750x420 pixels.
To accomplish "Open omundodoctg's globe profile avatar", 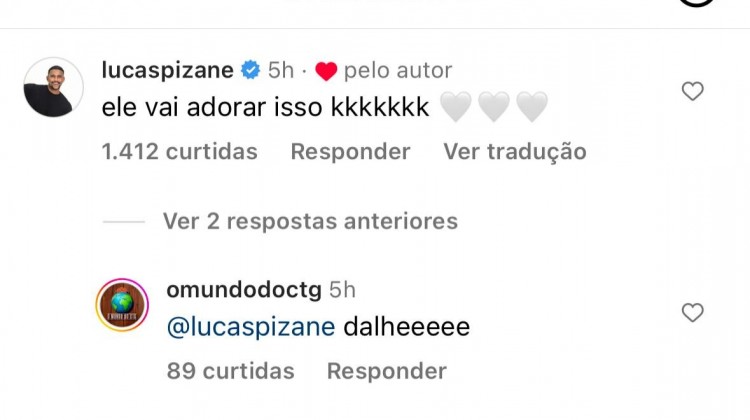I will [x=122, y=305].
